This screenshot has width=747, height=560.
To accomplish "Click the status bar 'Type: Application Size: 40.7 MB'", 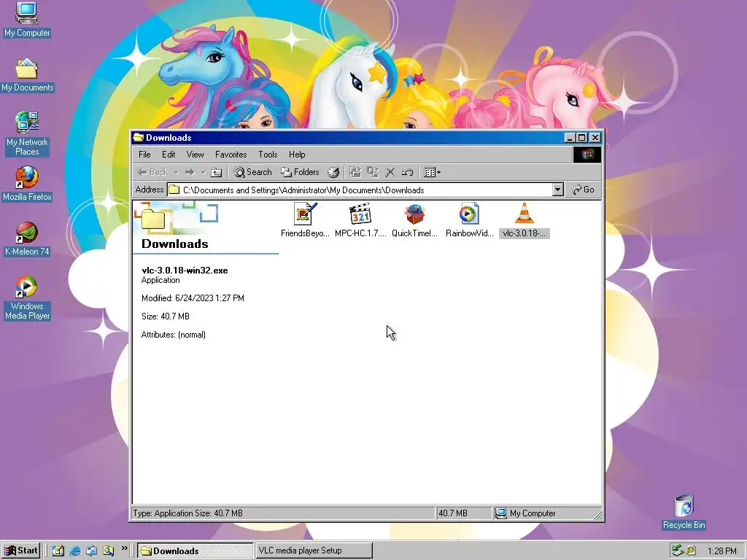I will coord(187,513).
